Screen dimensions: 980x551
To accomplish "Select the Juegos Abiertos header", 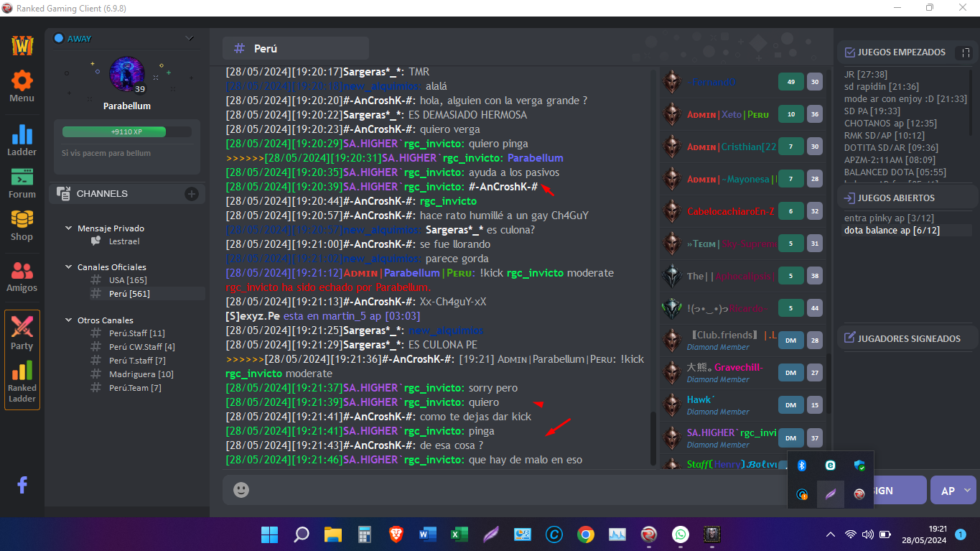I will click(896, 198).
